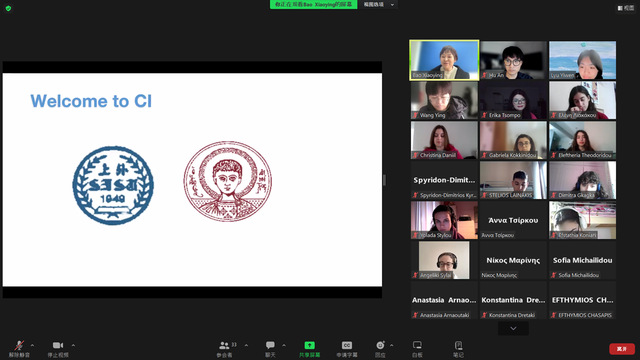
Task: Open the whiteboard icon
Action: [417, 345]
